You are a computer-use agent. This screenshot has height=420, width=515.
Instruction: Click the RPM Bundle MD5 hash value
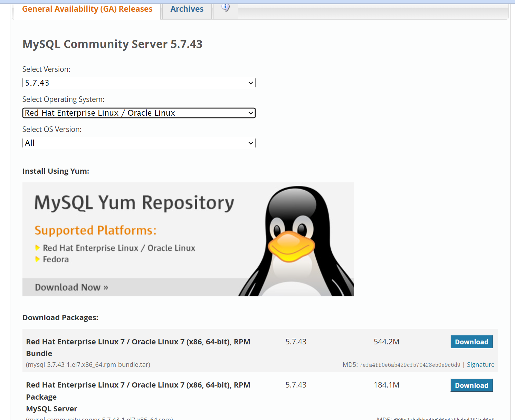point(410,365)
